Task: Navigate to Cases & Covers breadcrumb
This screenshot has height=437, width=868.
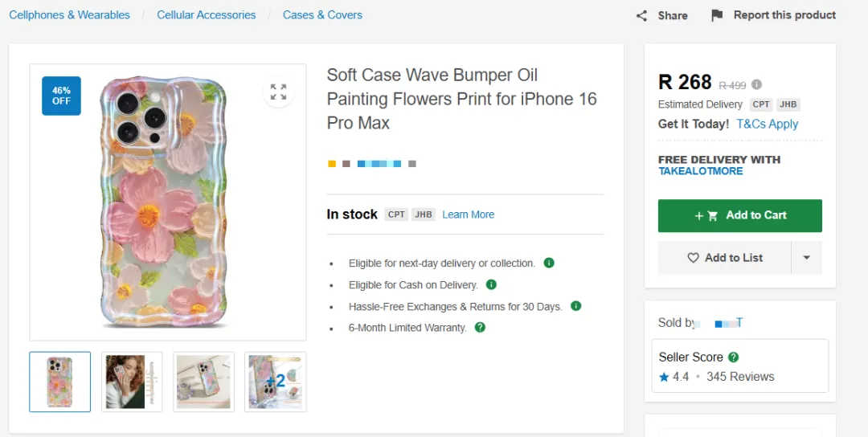Action: pos(322,15)
